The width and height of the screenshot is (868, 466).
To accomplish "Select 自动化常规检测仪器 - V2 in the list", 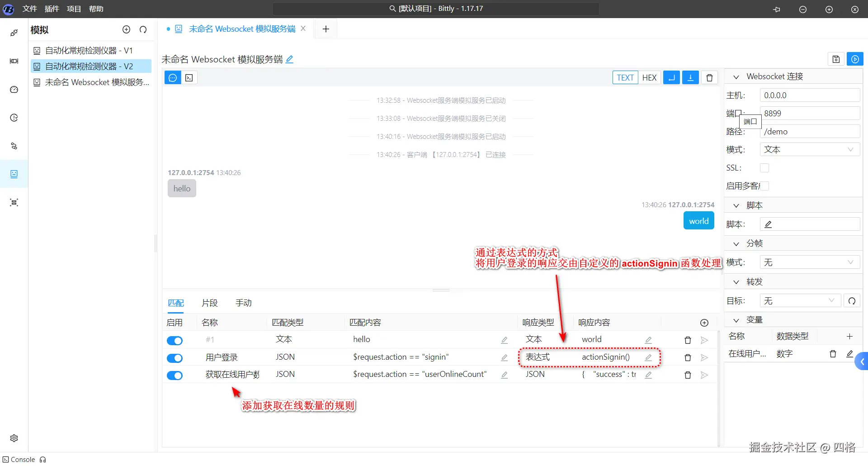I will coord(91,67).
